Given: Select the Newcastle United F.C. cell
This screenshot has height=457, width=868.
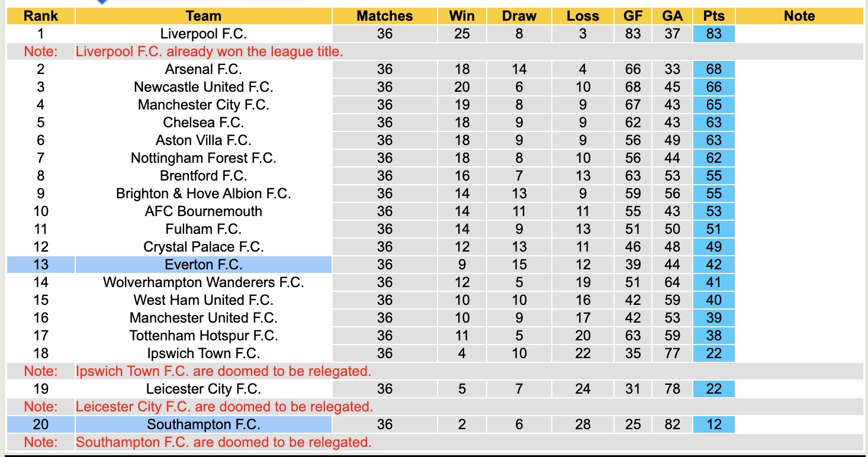Looking at the screenshot, I should [x=203, y=87].
